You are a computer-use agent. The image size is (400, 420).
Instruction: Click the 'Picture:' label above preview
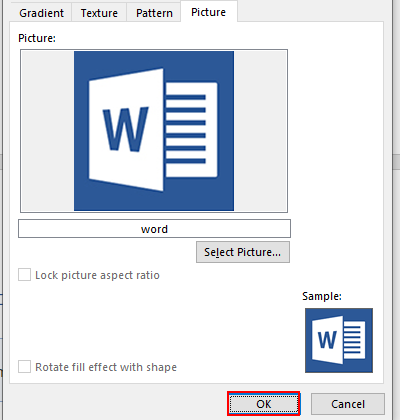(x=37, y=38)
